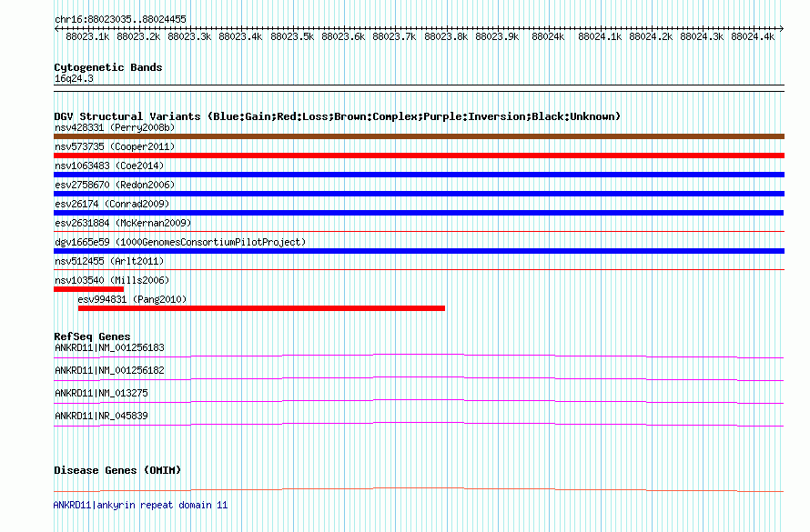The image size is (810, 532).
Task: Open the nsv512455 (Arlt2011) label
Action: coord(109,262)
